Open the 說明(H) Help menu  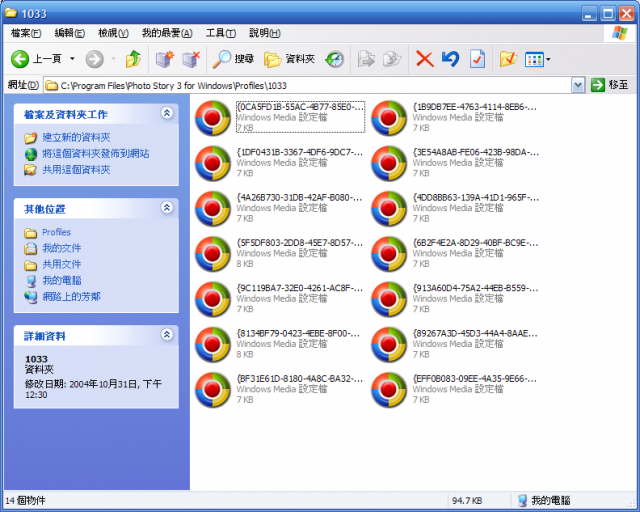point(264,33)
